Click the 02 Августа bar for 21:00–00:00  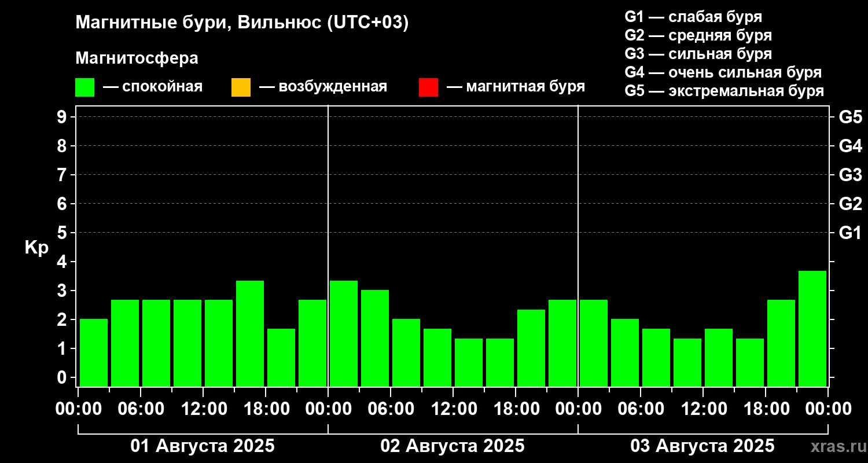coord(562,343)
